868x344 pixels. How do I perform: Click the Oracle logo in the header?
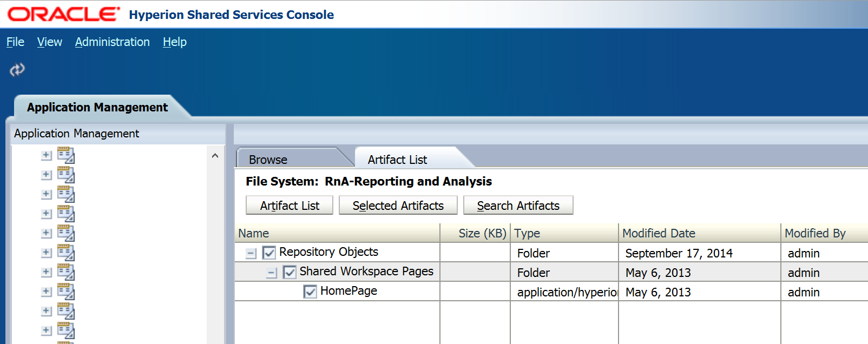point(64,15)
